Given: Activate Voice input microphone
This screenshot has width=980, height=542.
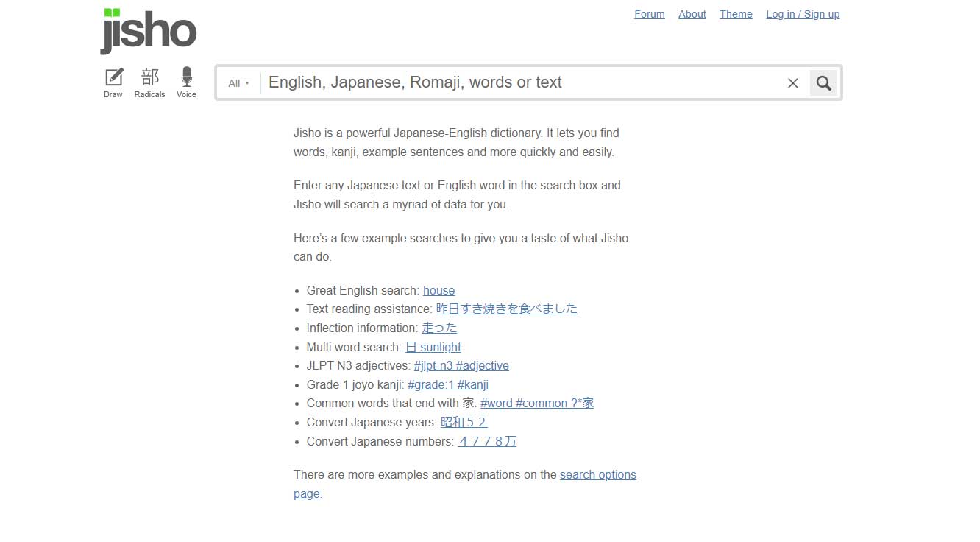Looking at the screenshot, I should pos(186,82).
